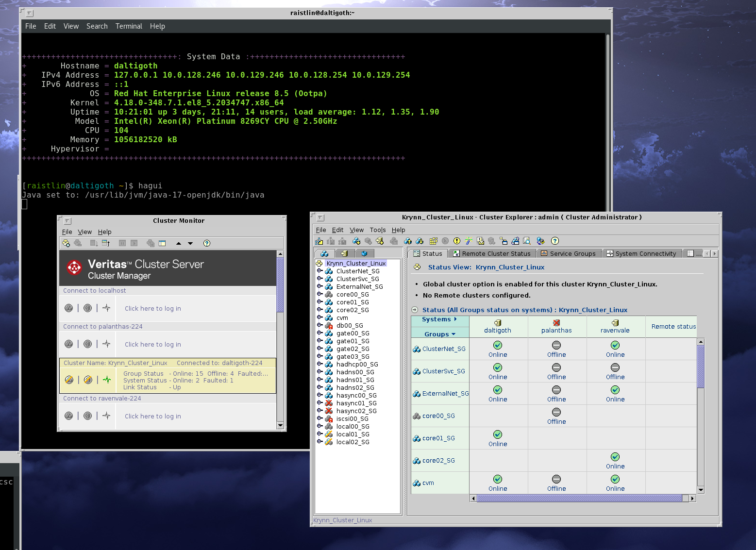This screenshot has width=756, height=550.
Task: Click the yellow exclamation icon in Explorer toolbar
Action: 457,241
